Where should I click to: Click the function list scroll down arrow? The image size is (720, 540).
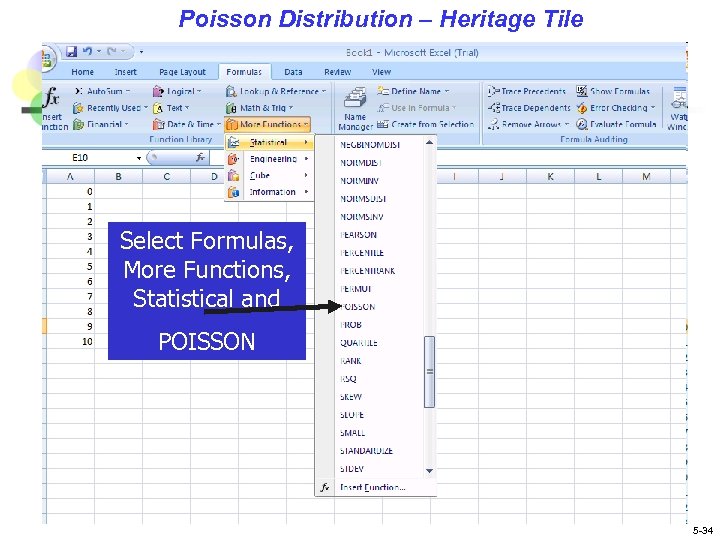click(429, 471)
